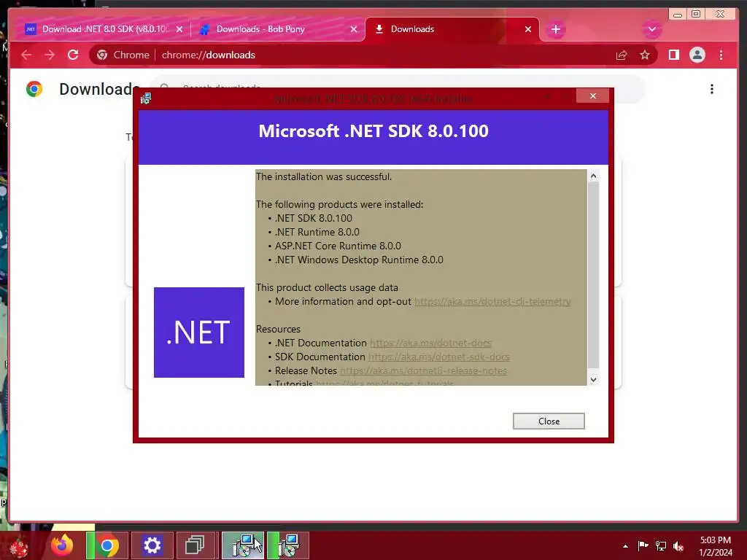Click the installer scrollbar down arrow
Viewport: 747px width, 560px height.
pos(593,379)
